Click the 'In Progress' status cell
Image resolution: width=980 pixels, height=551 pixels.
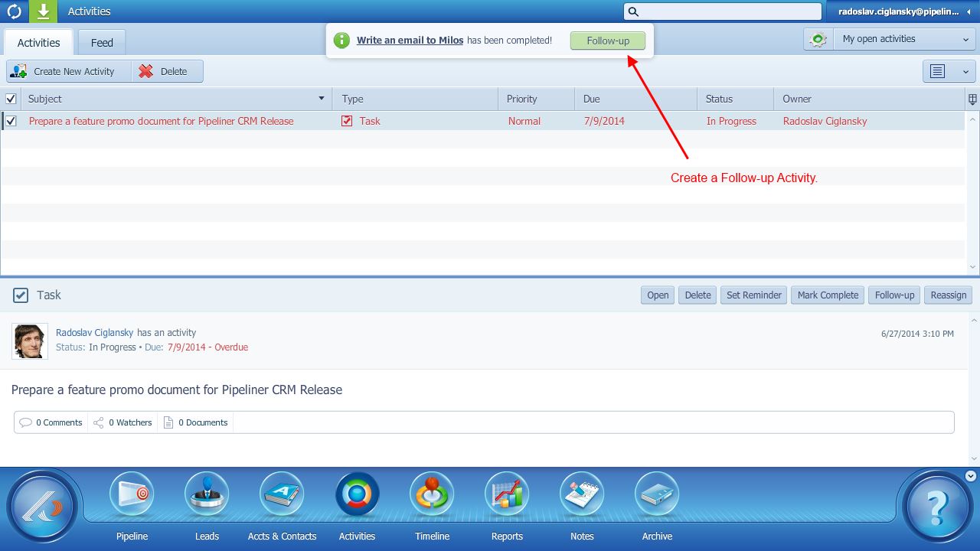731,121
